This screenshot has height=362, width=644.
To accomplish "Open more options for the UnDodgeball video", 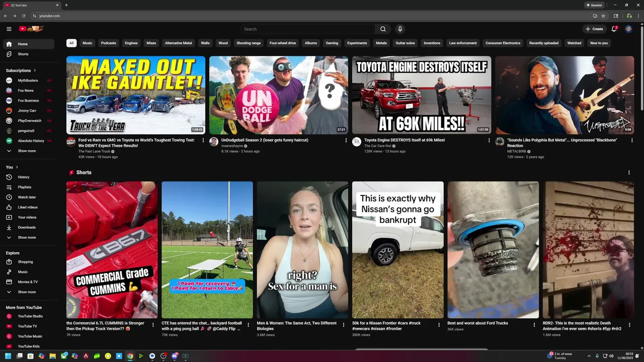I will [x=346, y=140].
